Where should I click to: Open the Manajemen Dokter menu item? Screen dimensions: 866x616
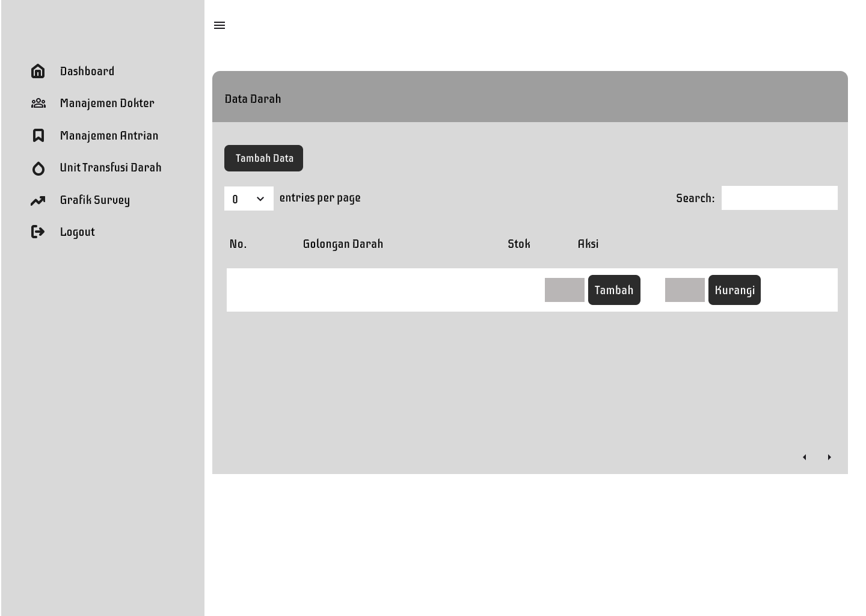coord(107,103)
